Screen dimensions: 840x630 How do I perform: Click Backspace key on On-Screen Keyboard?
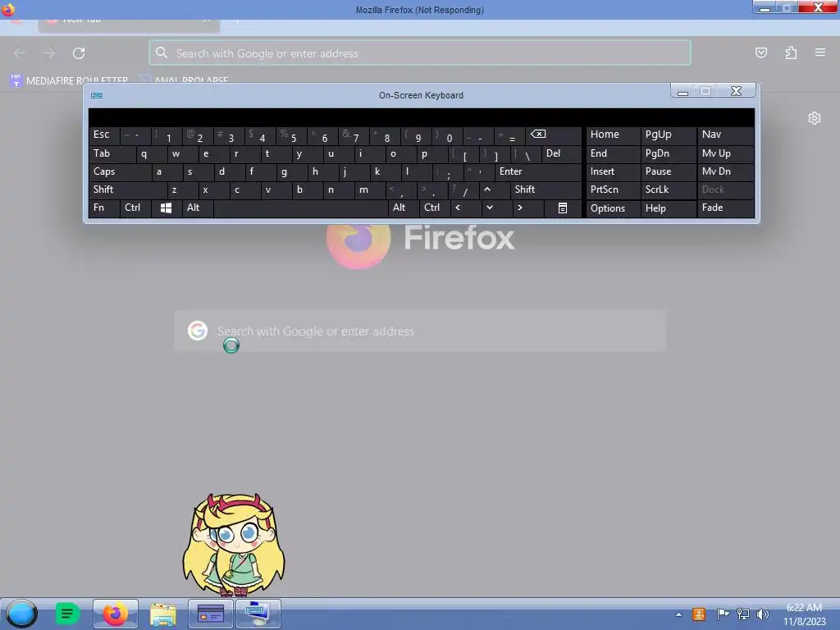pyautogui.click(x=554, y=135)
